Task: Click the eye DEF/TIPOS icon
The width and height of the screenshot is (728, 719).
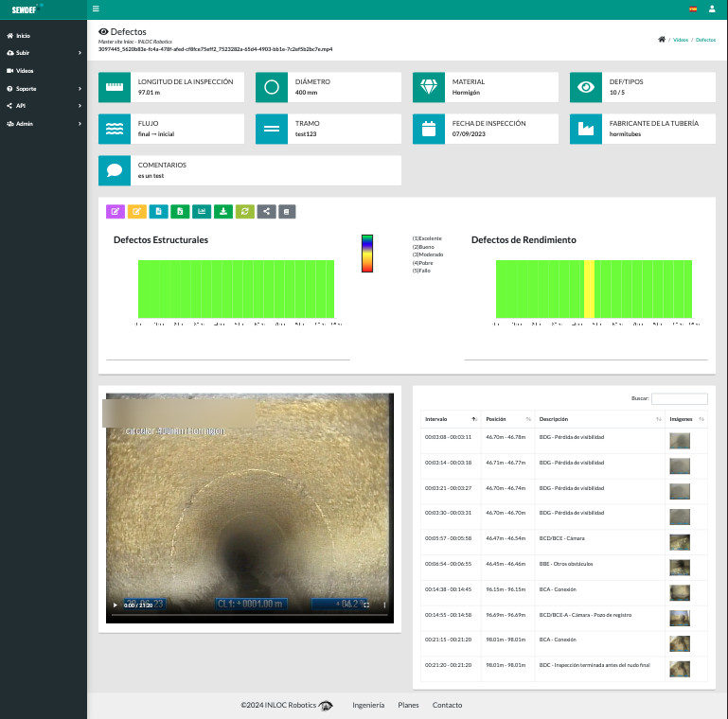Action: [x=586, y=87]
